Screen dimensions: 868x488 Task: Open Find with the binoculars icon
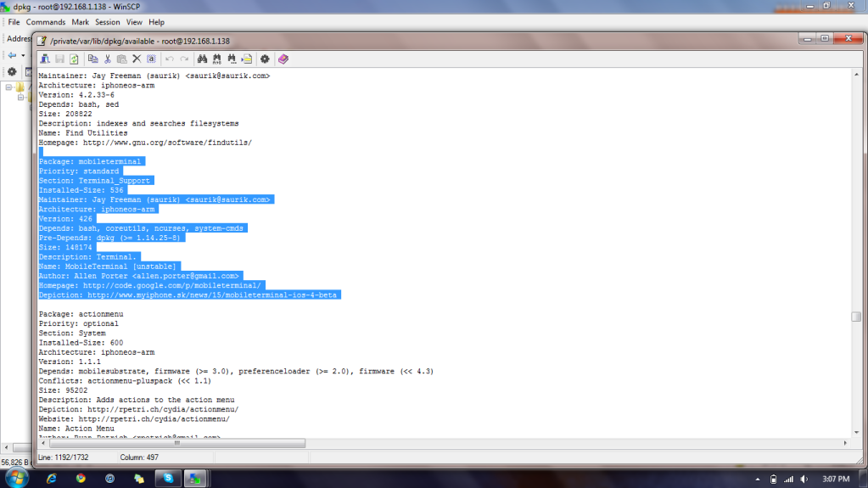click(x=202, y=59)
